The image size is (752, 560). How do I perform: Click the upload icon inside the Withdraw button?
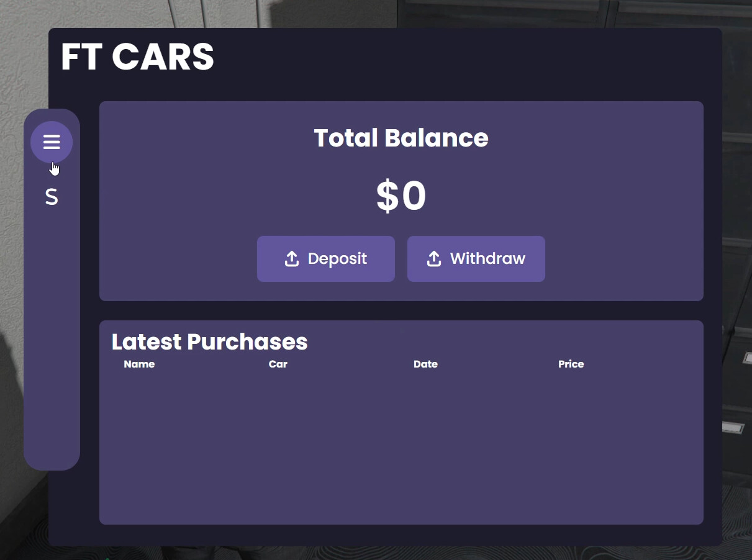tap(434, 259)
